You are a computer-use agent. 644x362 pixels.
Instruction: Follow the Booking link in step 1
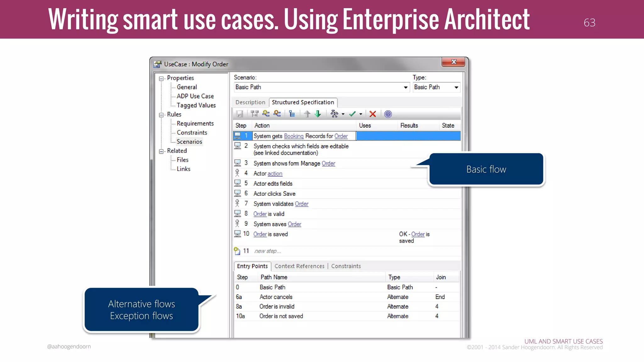pyautogui.click(x=294, y=136)
